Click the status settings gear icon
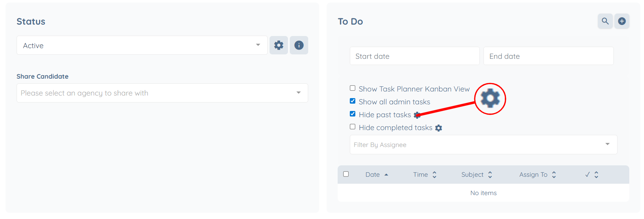The image size is (644, 219). pos(278,45)
